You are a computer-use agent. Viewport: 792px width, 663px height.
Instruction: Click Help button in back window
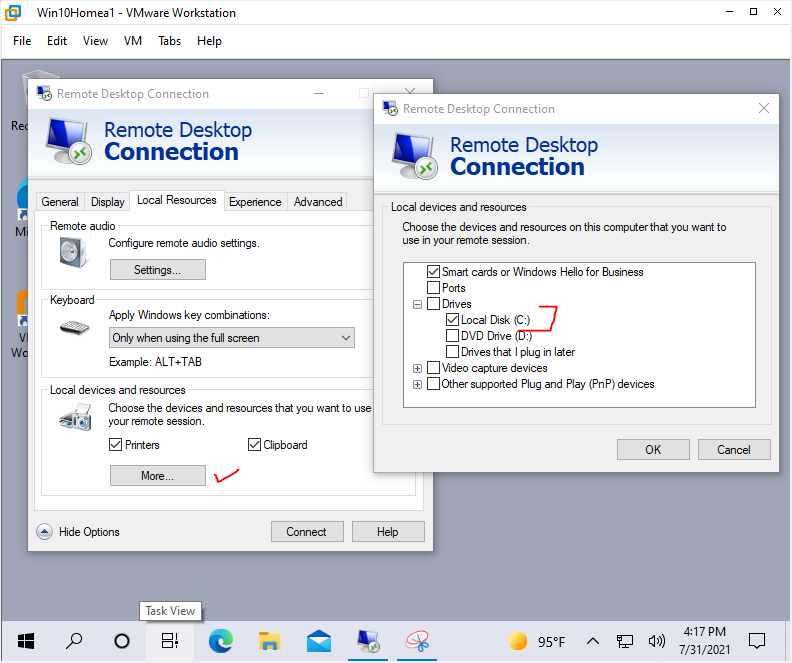tap(388, 532)
